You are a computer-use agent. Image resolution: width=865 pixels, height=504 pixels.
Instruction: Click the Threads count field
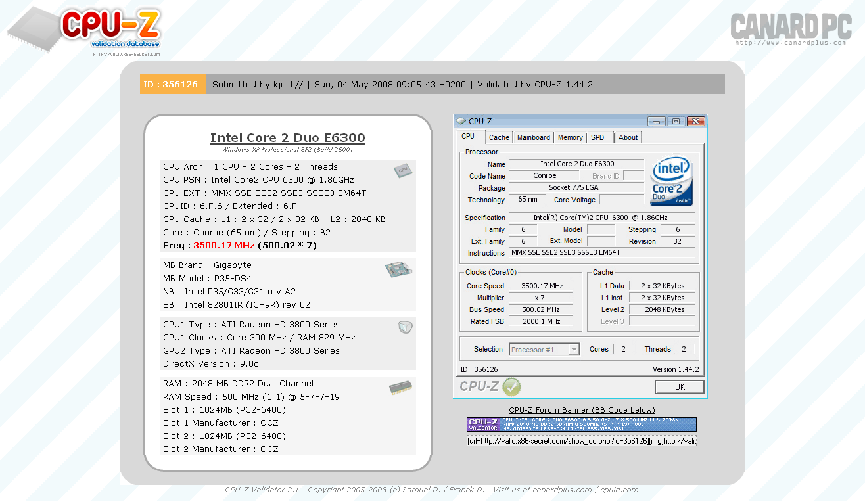pos(684,349)
